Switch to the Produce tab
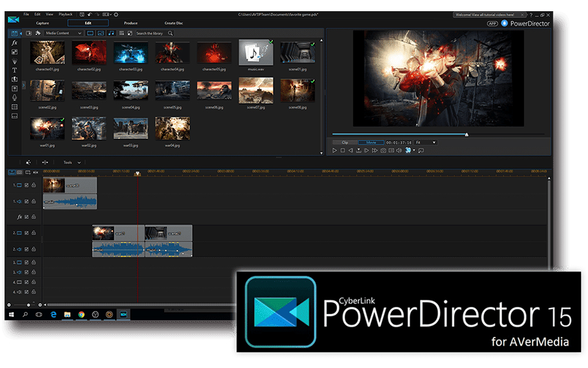Viewport: 588px width, 368px height. pos(131,23)
